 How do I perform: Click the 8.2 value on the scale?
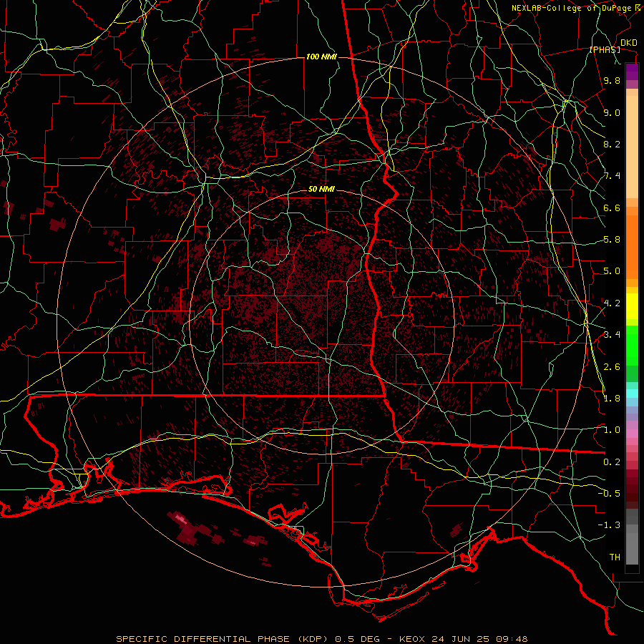(612, 144)
